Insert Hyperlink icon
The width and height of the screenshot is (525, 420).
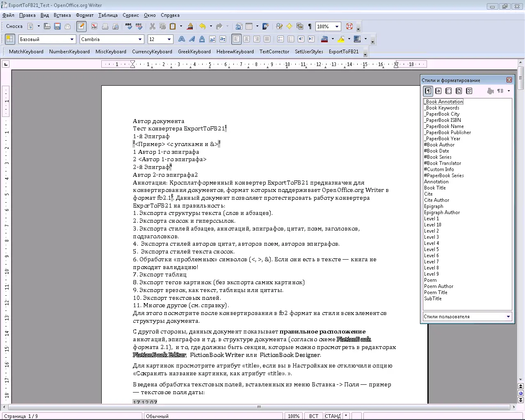click(239, 26)
